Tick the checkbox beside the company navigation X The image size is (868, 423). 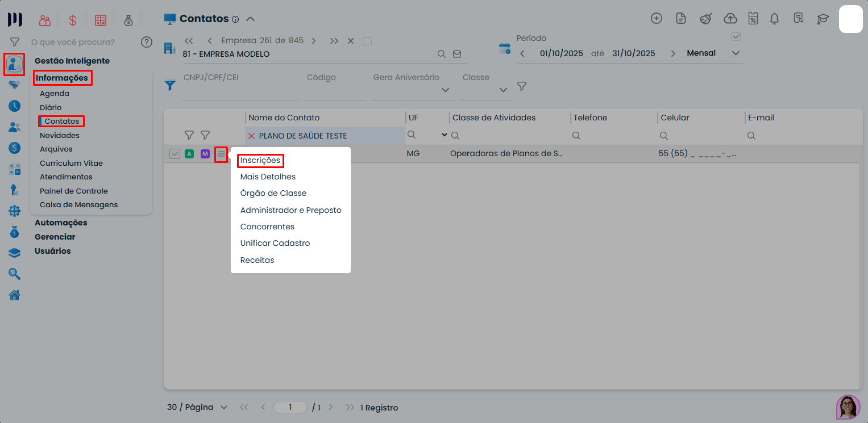[367, 40]
